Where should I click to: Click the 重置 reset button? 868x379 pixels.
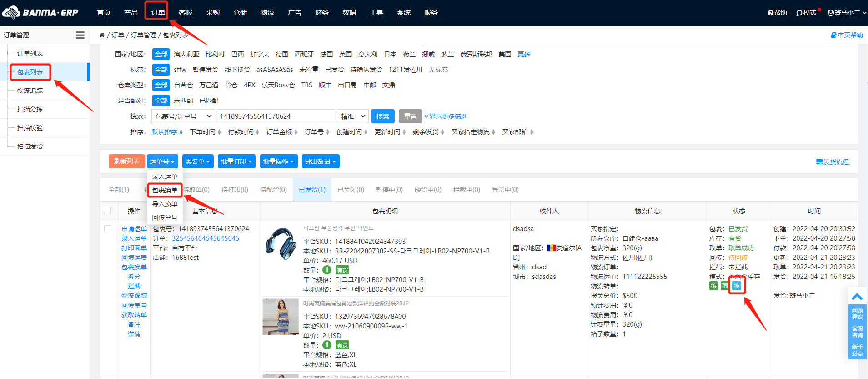411,116
